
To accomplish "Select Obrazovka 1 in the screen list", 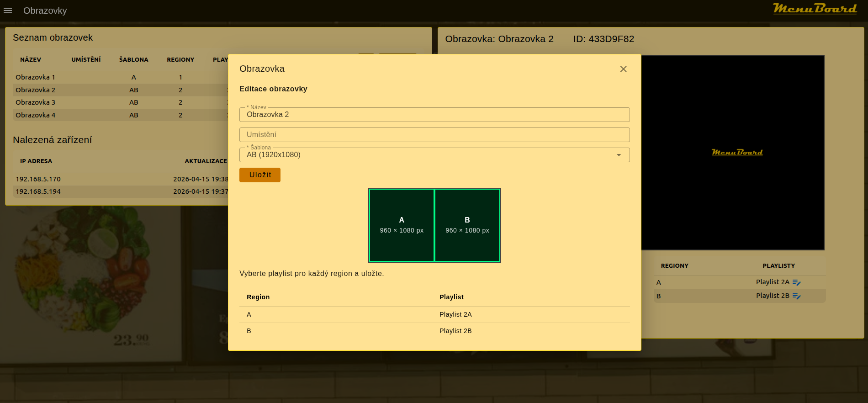I will click(35, 77).
